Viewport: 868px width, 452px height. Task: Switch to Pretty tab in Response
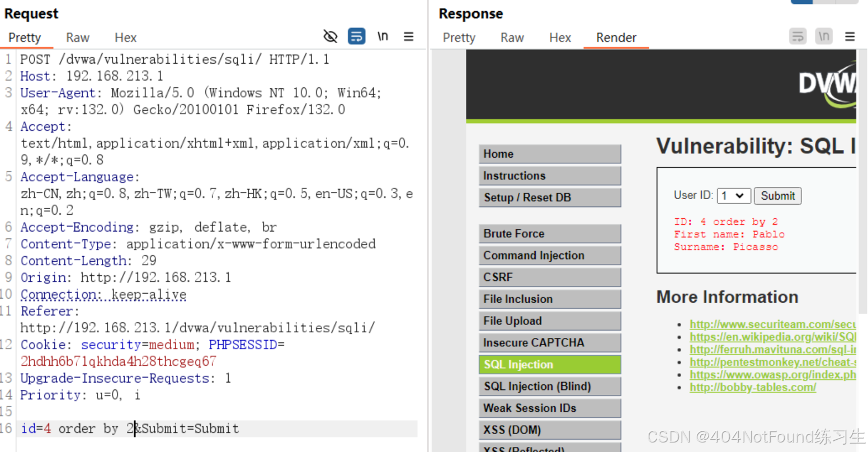(x=459, y=37)
